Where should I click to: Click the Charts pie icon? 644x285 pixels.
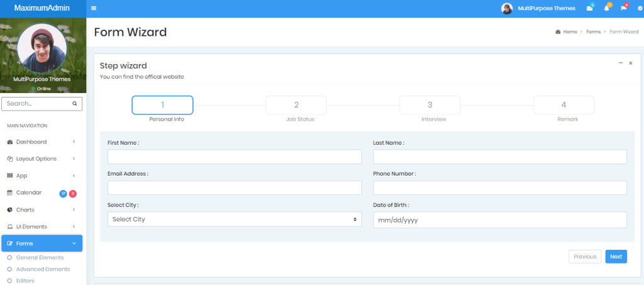click(x=10, y=210)
